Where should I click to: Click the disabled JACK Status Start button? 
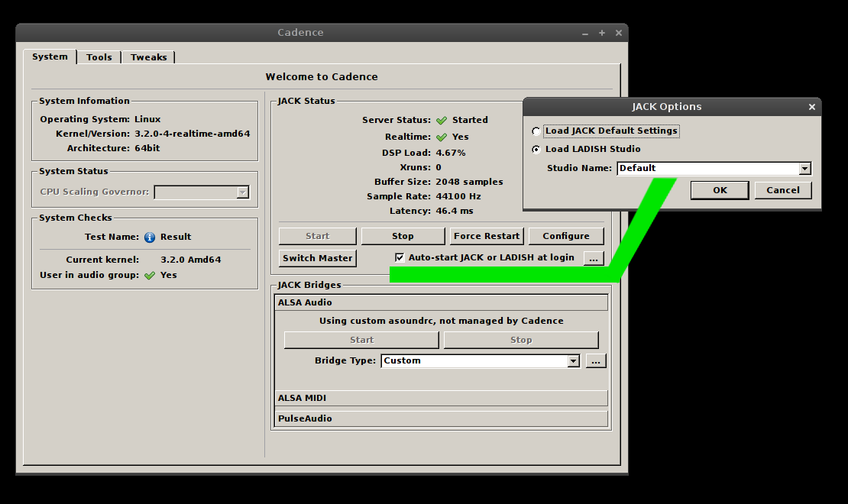[x=318, y=236]
